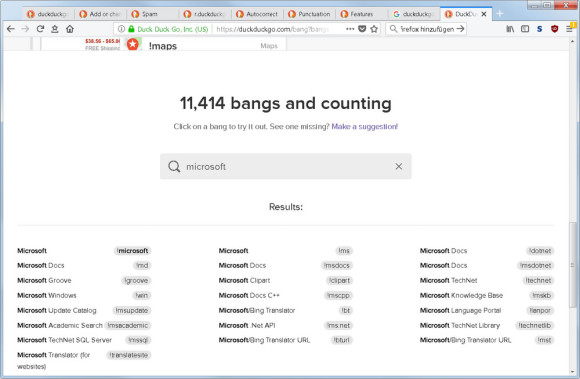
Task: Click the green padlock security icon
Action: [131, 29]
